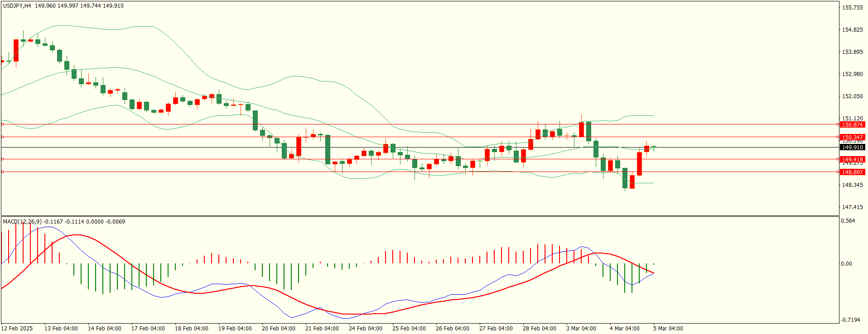868x334 pixels.
Task: Select the 28 Feb 04:00 time label
Action: [540, 328]
